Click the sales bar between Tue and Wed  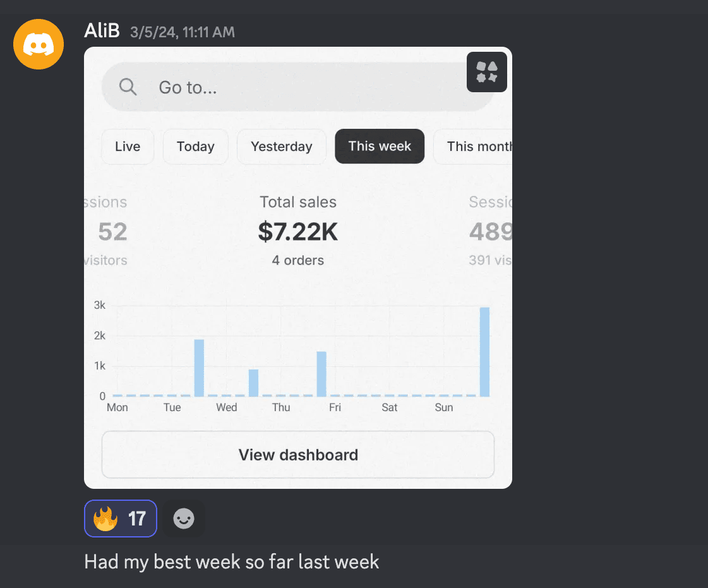[x=199, y=368]
